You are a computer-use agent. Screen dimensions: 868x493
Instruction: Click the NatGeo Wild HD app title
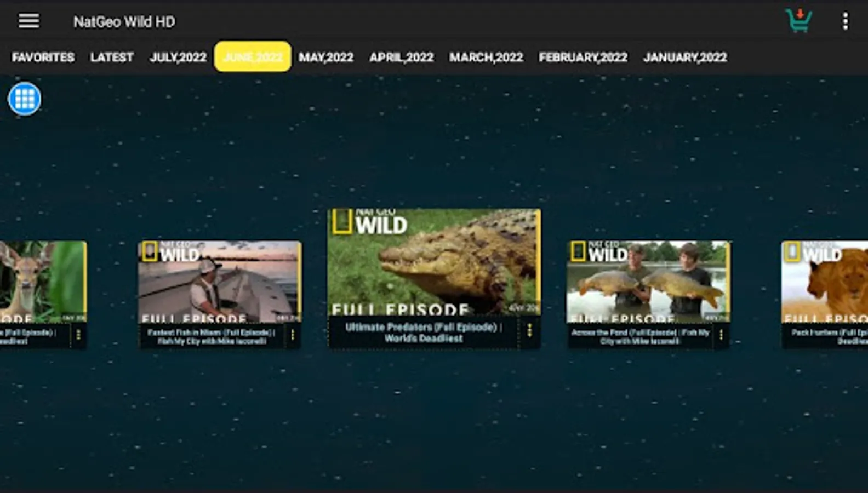coord(124,22)
